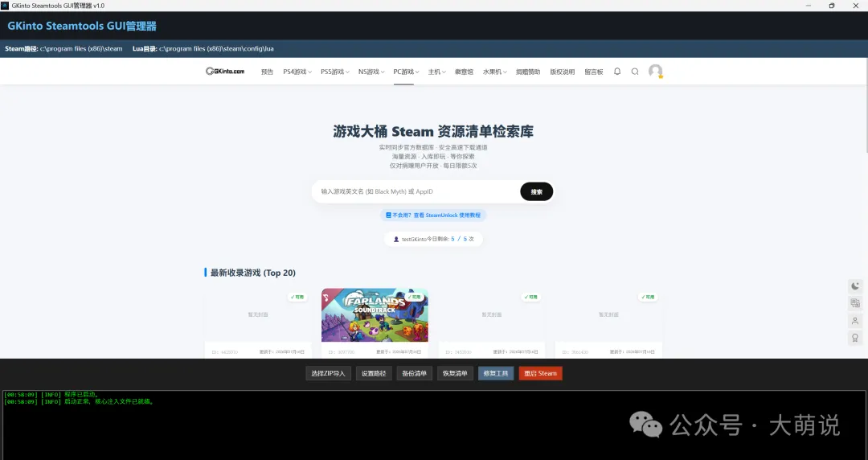Click the log line 程序已启动
Viewport: 868px width, 460px height.
click(x=51, y=395)
